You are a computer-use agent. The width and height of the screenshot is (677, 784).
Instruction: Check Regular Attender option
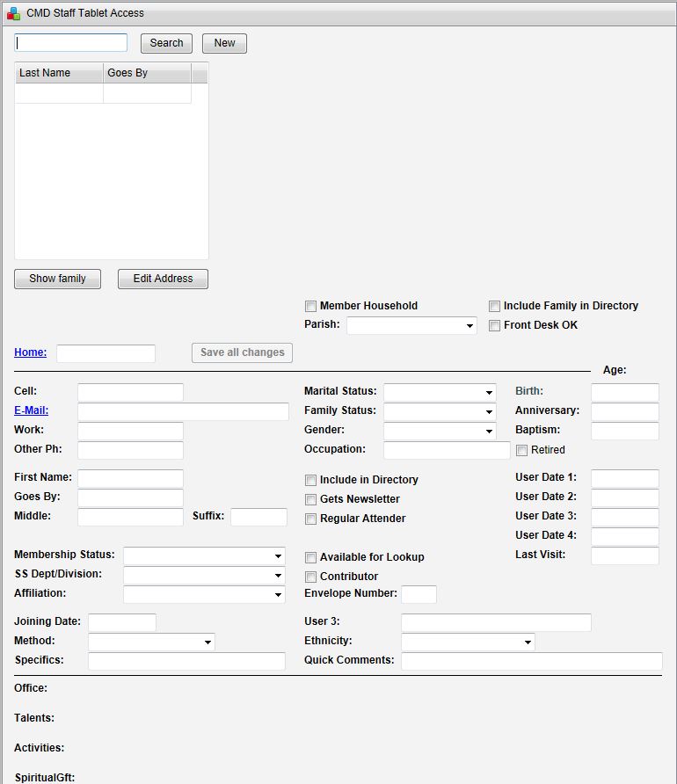tap(310, 519)
